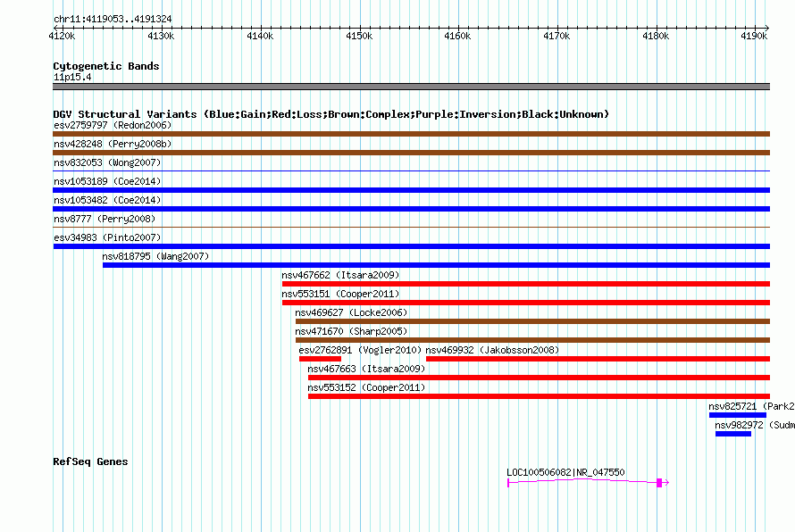Select nsv467662 (Itsara2009) label

click(x=340, y=275)
